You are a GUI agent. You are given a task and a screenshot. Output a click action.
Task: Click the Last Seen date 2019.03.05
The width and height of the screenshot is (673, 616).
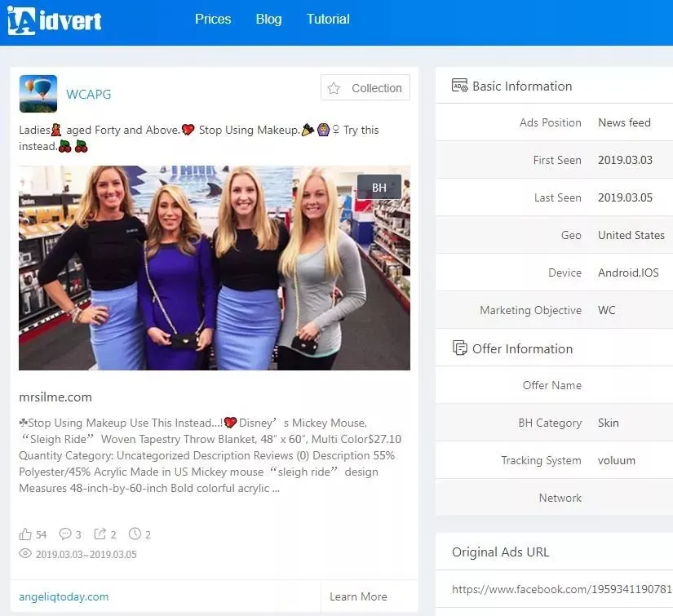(625, 197)
